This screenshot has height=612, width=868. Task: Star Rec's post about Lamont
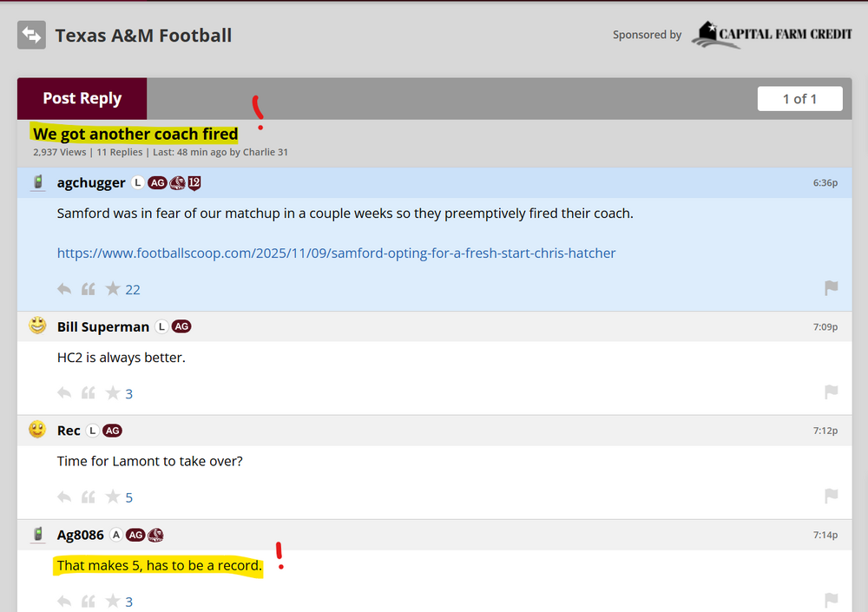pyautogui.click(x=113, y=497)
